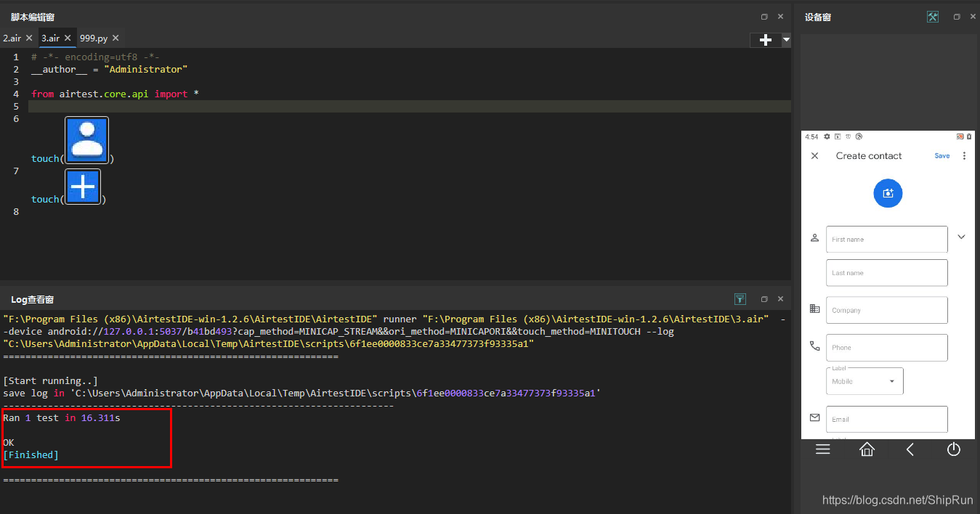The width and height of the screenshot is (980, 514).
Task: Close the 2.air tab
Action: point(29,38)
